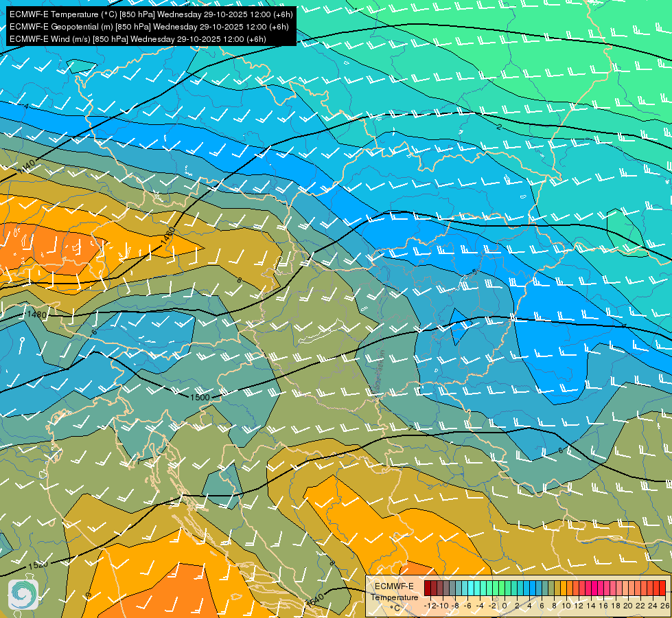The height and width of the screenshot is (618, 672).
Task: Select the ECMWF-E Geopotential 850 hPa title line
Action: [149, 27]
